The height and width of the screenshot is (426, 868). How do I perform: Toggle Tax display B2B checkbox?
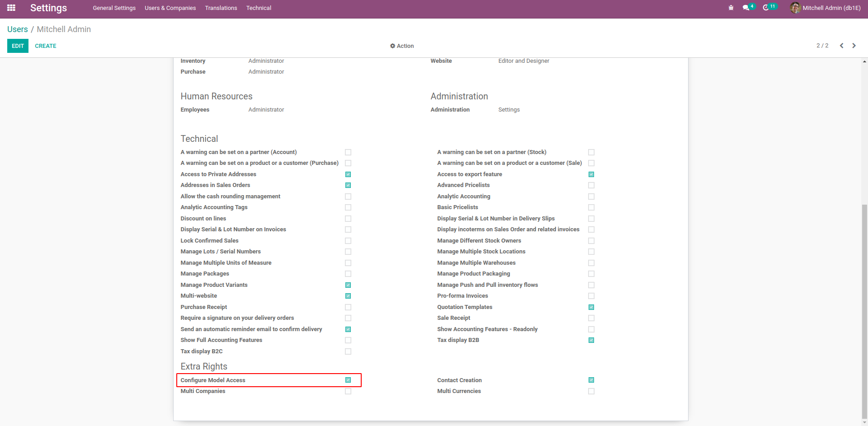tap(591, 340)
